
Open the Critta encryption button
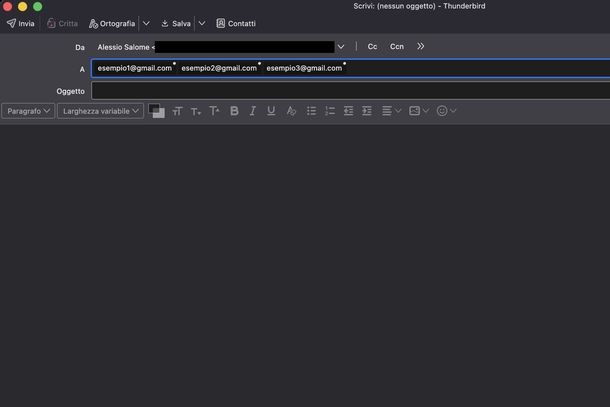click(62, 23)
